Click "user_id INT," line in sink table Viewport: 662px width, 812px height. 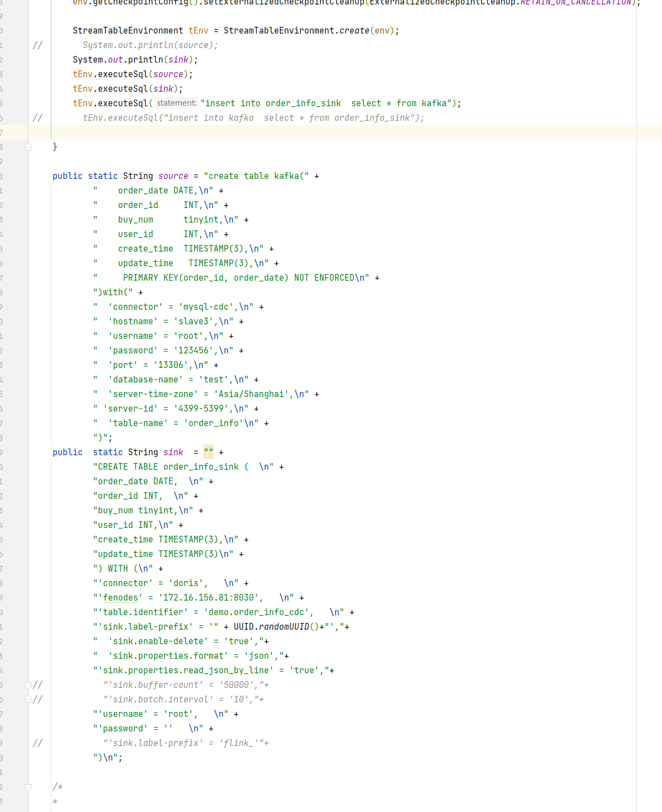(x=133, y=525)
